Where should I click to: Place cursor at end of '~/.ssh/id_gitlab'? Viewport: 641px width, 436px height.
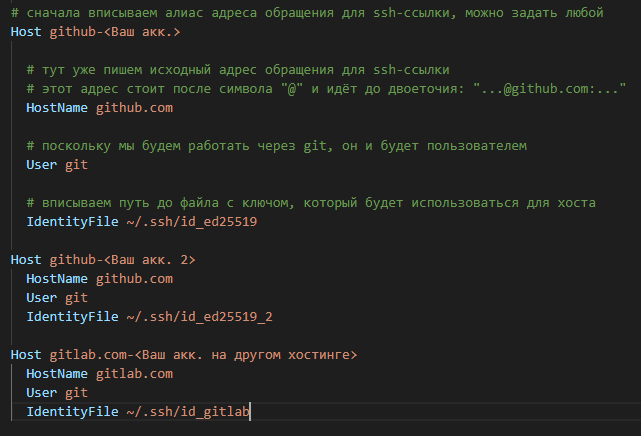pyautogui.click(x=250, y=411)
